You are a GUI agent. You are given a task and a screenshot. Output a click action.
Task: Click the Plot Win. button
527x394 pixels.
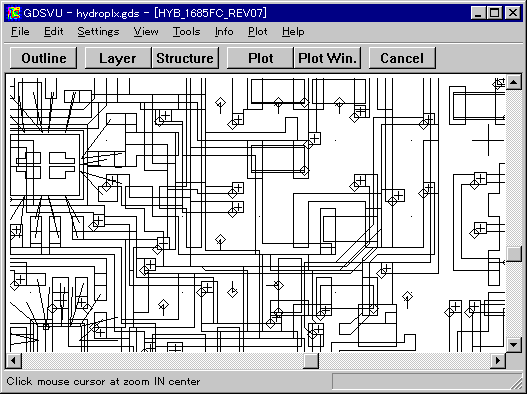click(x=327, y=58)
